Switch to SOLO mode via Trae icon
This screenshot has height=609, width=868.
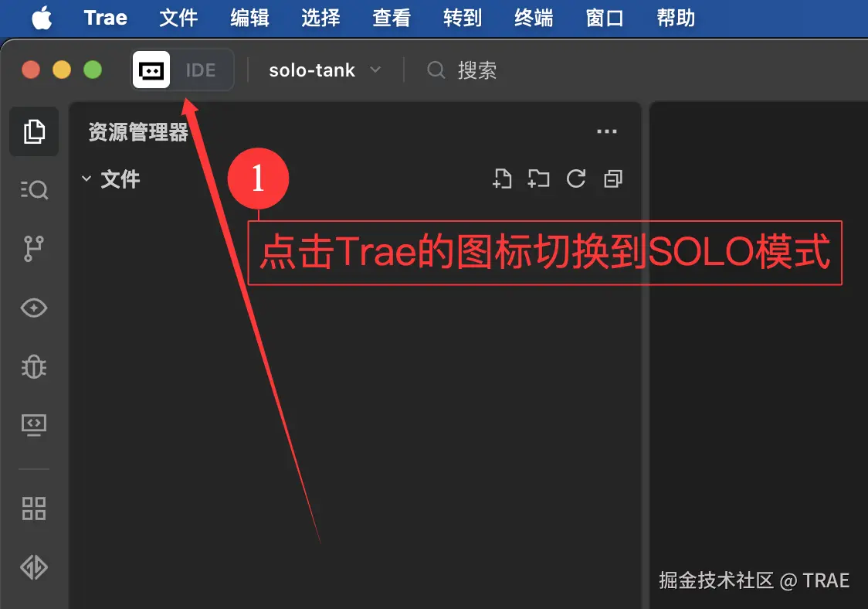point(151,70)
